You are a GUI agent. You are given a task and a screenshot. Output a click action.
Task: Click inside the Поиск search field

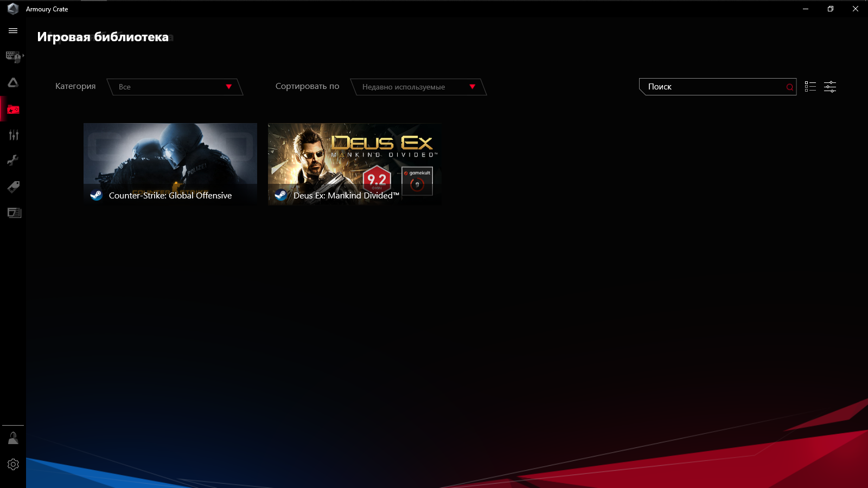(x=718, y=87)
